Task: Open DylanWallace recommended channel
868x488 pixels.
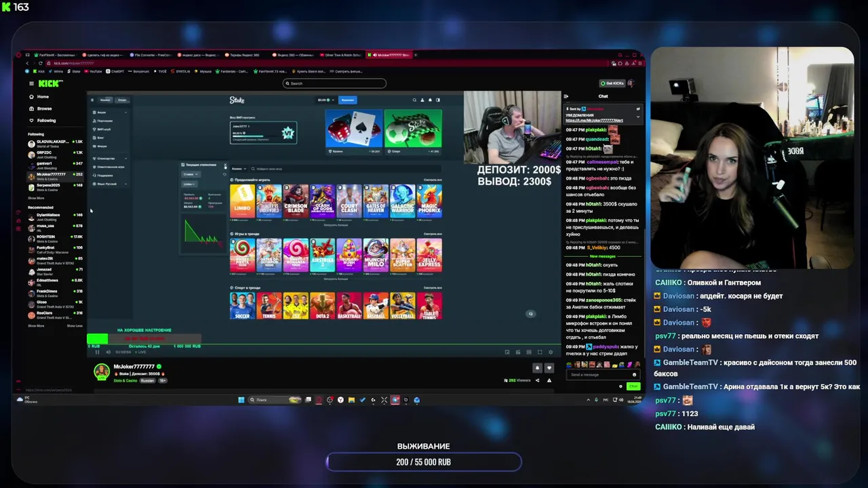Action: click(55, 216)
